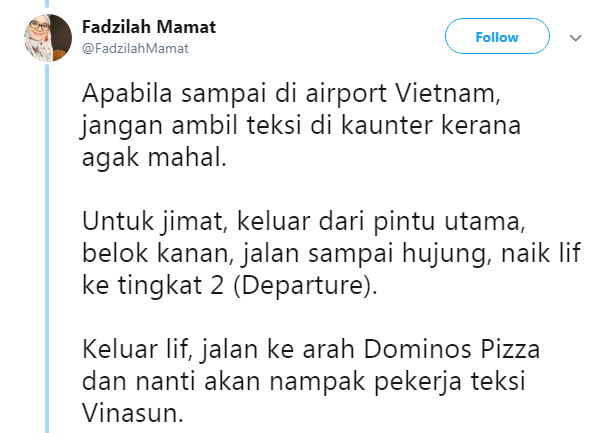Screen dimensions: 607x433
Task: Click the 'agak mahal.' line
Action: [154, 159]
